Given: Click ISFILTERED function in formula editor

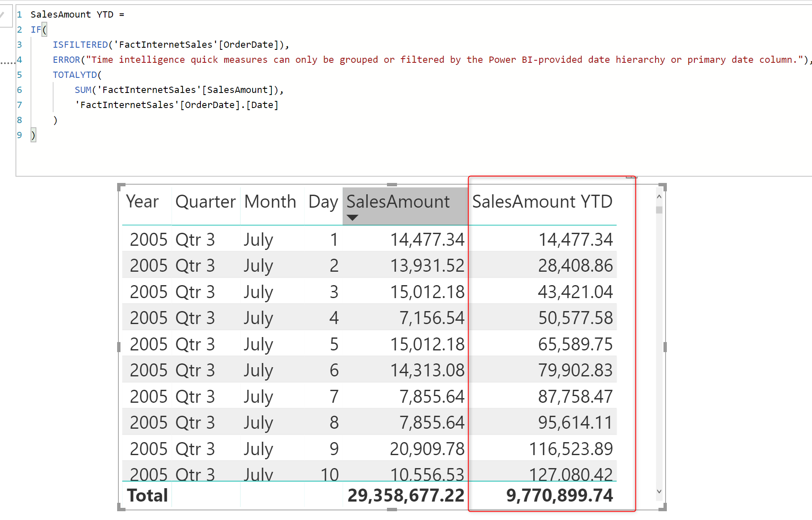Looking at the screenshot, I should 80,45.
